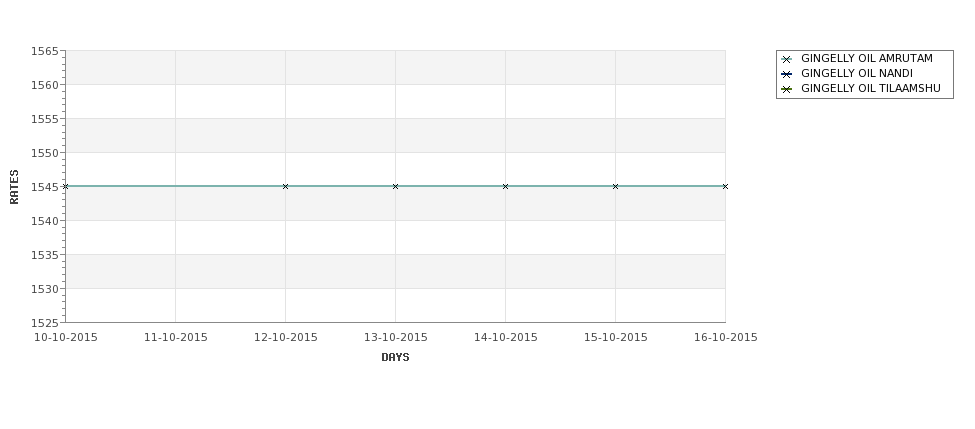This screenshot has width=975, height=429.
Task: Click the GINGELLY OIL TILAAMSHU legend label
Action: coord(871,88)
